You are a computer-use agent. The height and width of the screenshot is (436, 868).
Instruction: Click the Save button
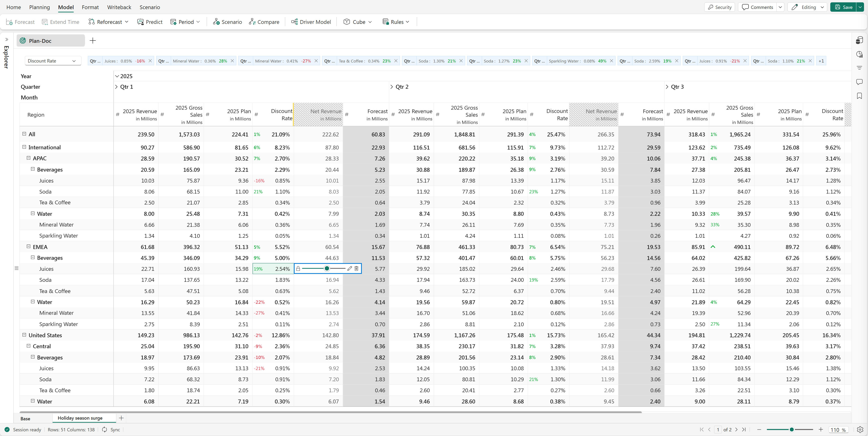pos(843,7)
